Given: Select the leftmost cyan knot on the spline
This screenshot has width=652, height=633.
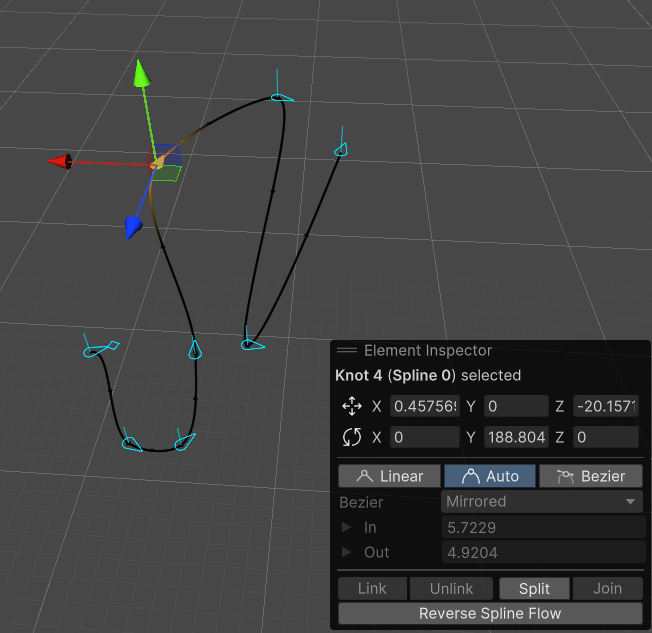Looking at the screenshot, I should coord(95,350).
